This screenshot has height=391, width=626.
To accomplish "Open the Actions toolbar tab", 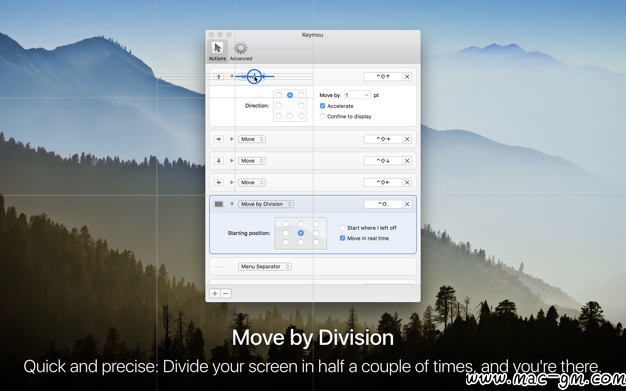I will point(217,51).
